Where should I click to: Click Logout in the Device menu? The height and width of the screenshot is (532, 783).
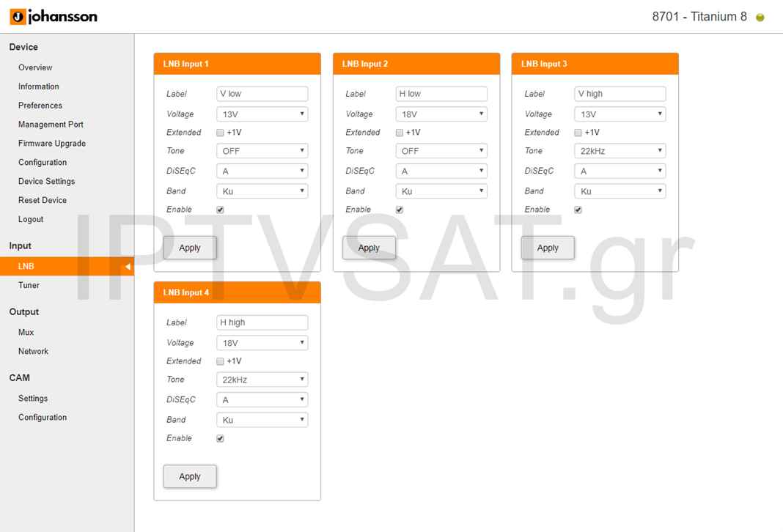coord(31,219)
